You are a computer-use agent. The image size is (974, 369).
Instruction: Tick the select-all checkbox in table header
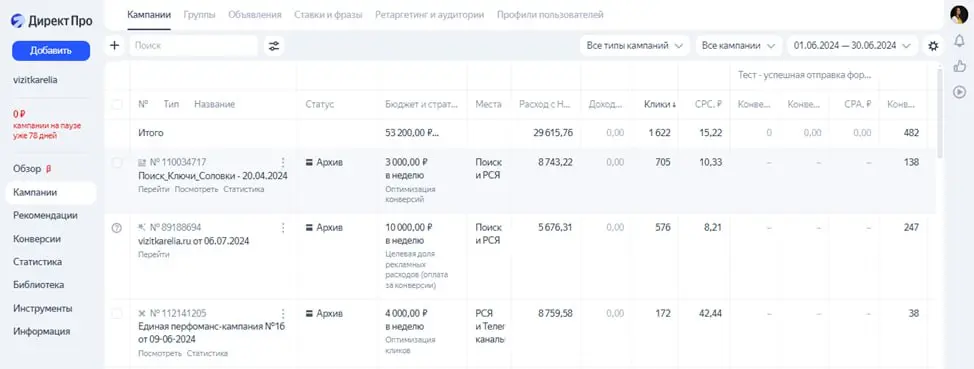[117, 104]
